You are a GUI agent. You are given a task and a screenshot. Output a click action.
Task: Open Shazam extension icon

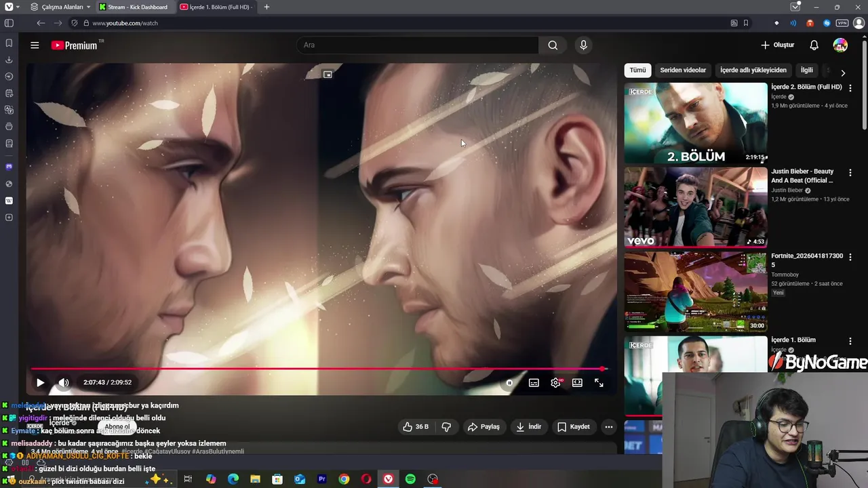(x=827, y=23)
